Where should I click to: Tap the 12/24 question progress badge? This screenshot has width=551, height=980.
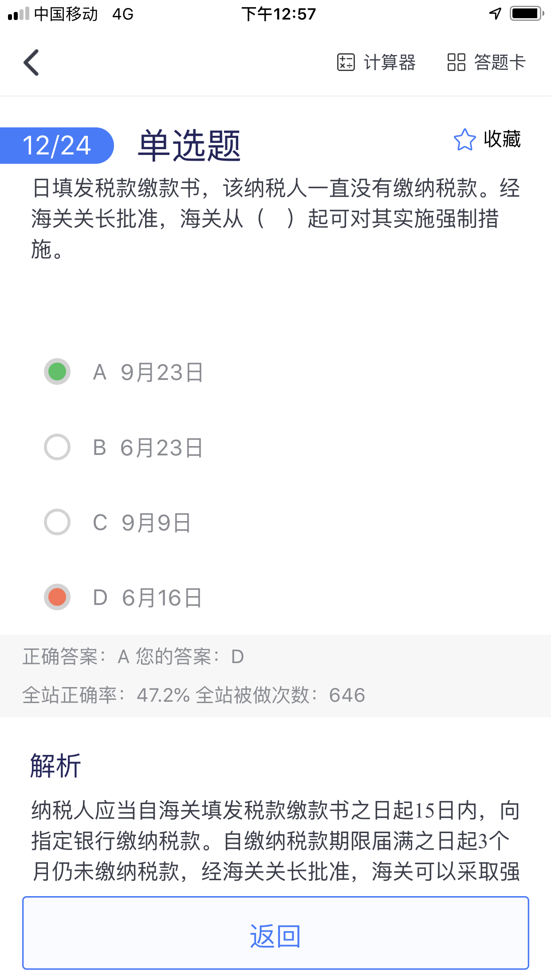(57, 146)
